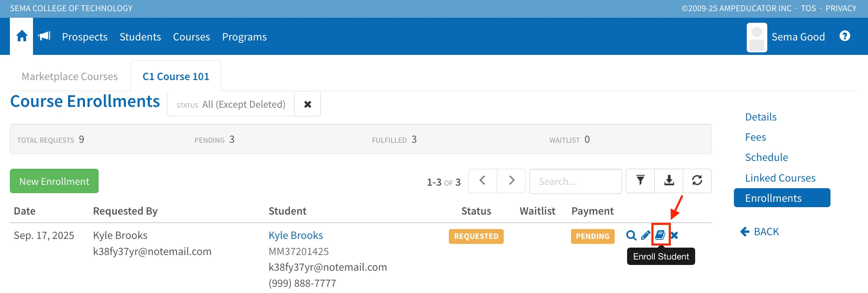Switch to the Marketplace Courses tab
Image resolution: width=868 pixels, height=293 pixels.
point(70,76)
